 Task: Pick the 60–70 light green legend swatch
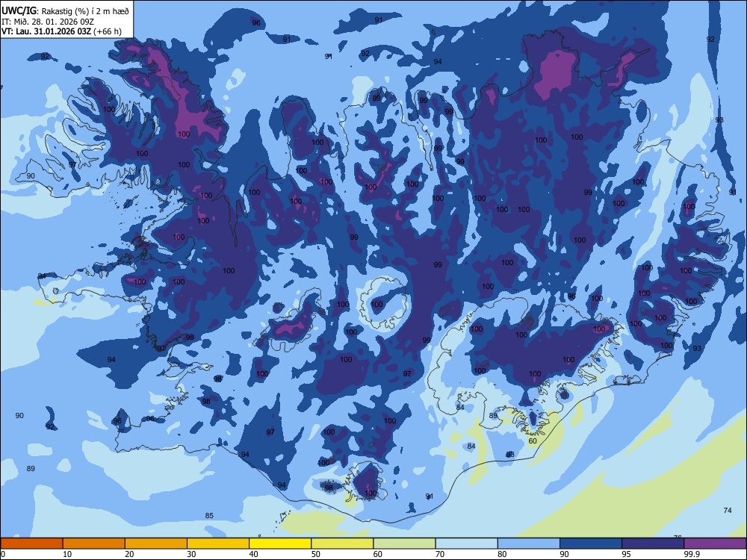(x=404, y=544)
